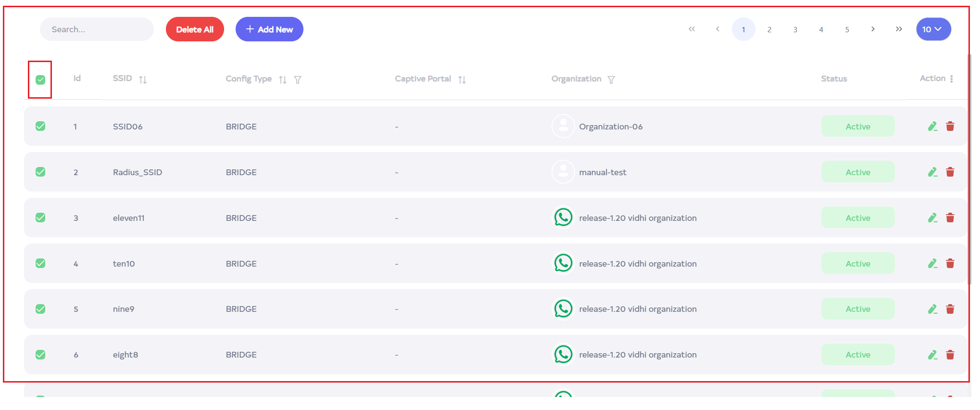Open the Config Type filter funnel icon
Screen dimensions: 980x410
tap(298, 80)
